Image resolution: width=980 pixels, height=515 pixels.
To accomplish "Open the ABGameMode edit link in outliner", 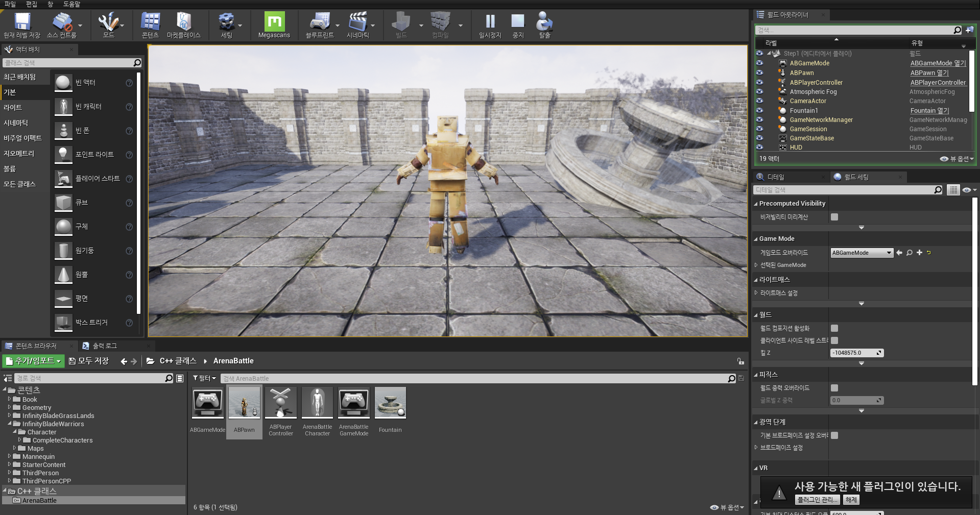I will [x=938, y=63].
